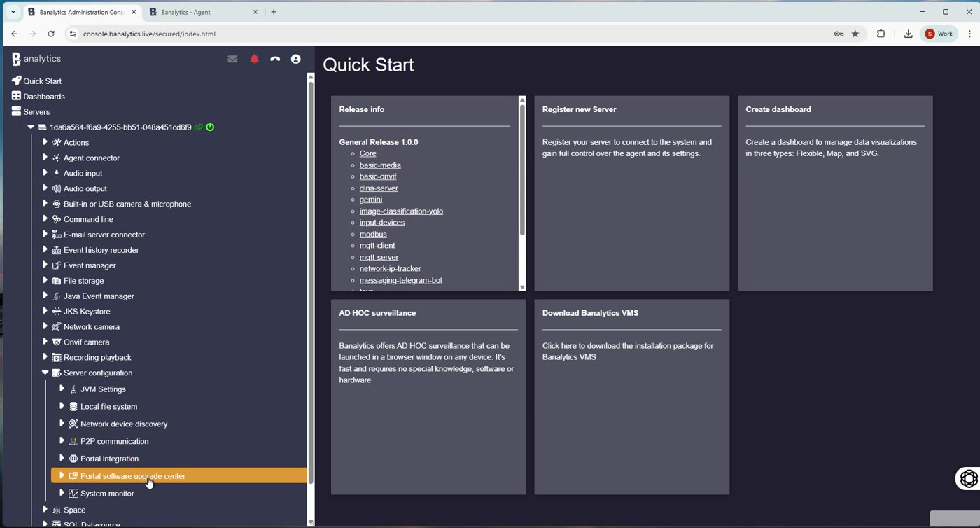Click the Release info scrollbar down arrow

pyautogui.click(x=522, y=287)
